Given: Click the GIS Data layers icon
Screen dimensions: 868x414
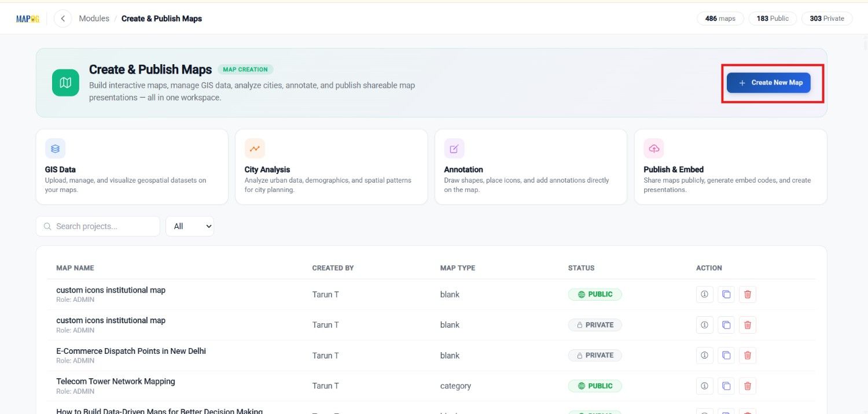Looking at the screenshot, I should coord(55,149).
